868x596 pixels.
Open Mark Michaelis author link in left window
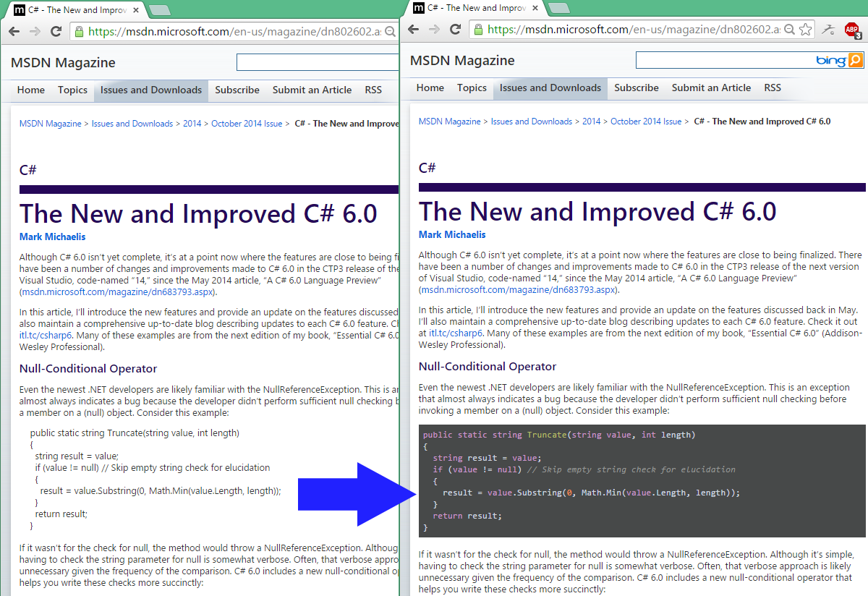[x=53, y=237]
